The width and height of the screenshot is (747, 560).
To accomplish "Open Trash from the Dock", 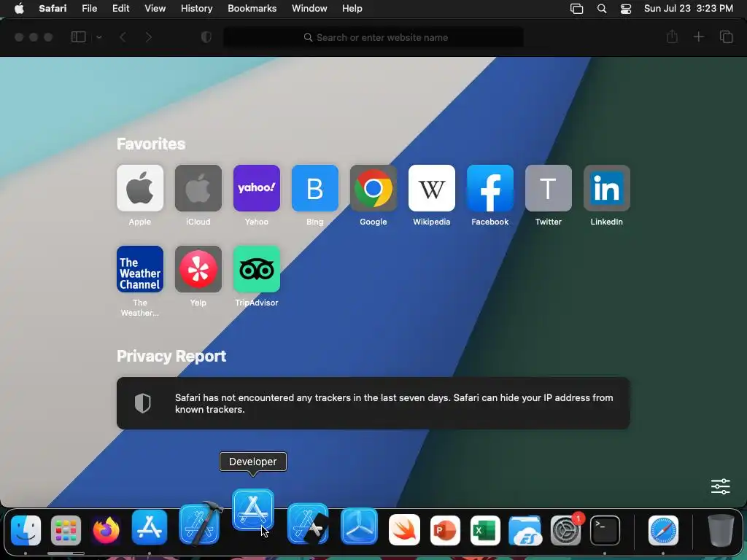I will [x=721, y=530].
